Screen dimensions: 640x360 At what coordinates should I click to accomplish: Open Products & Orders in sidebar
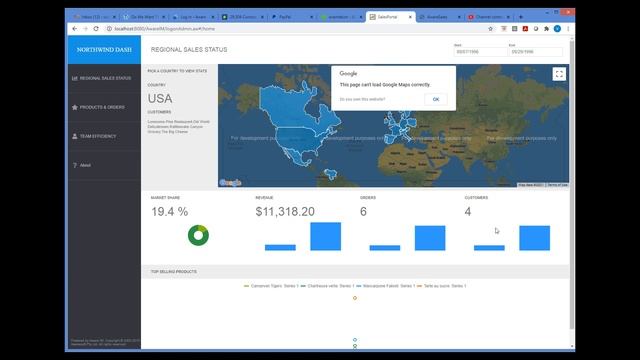[x=104, y=107]
